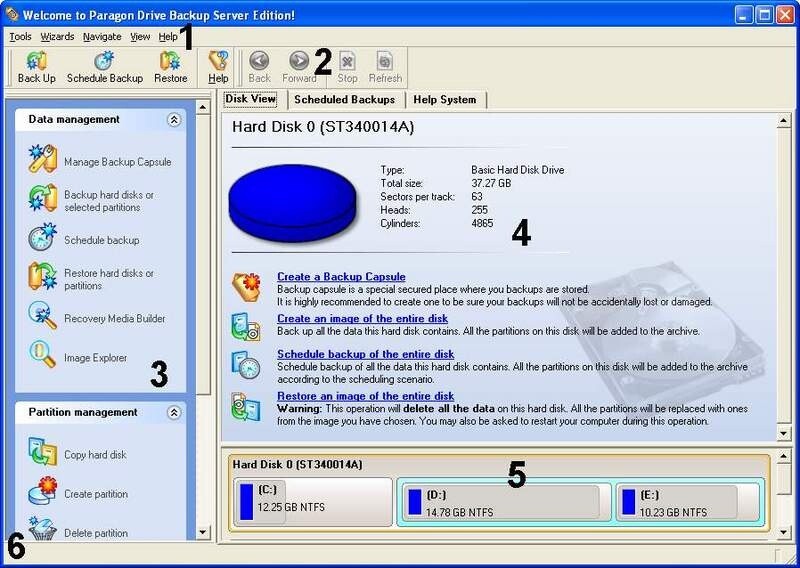Screen dimensions: 800x568
Task: Click the Back navigation arrow icon
Action: [259, 61]
